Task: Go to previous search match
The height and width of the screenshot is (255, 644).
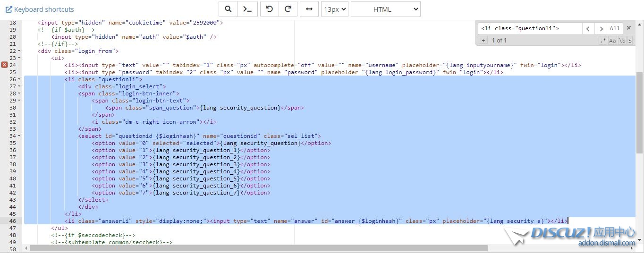Action: pos(588,28)
